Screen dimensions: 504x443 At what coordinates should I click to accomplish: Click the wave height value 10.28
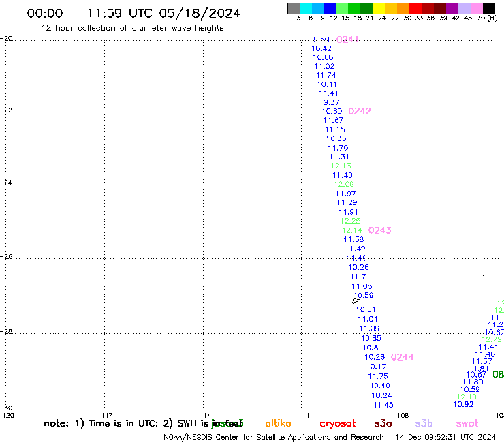[x=375, y=357]
